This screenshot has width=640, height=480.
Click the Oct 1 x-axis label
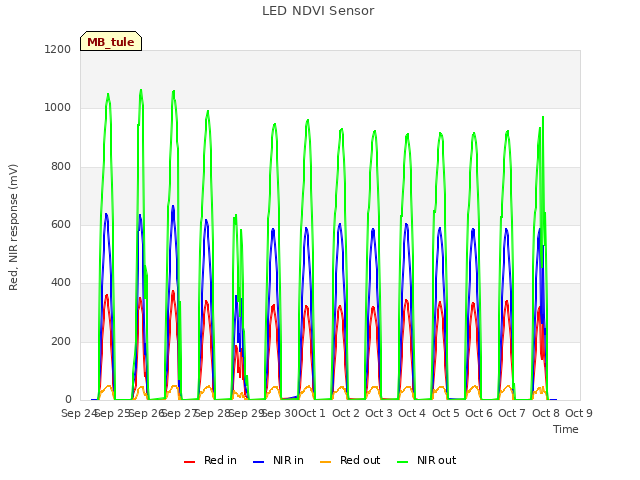(312, 413)
